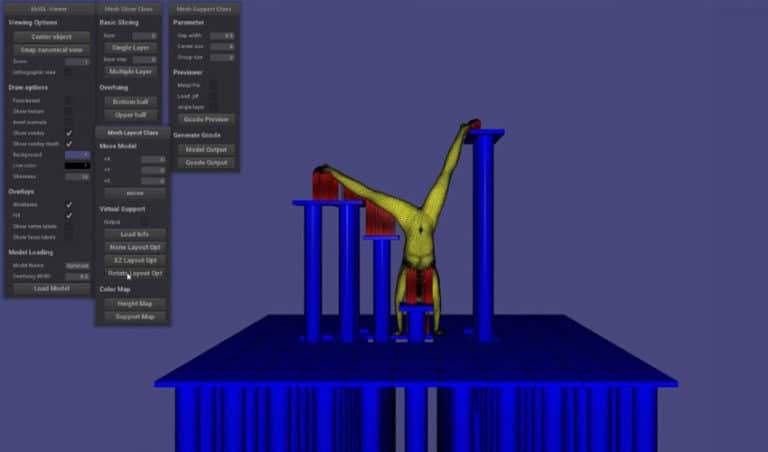768x452 pixels.
Task: Uncheck the Wireframe overlay checkbox
Action: [68, 204]
